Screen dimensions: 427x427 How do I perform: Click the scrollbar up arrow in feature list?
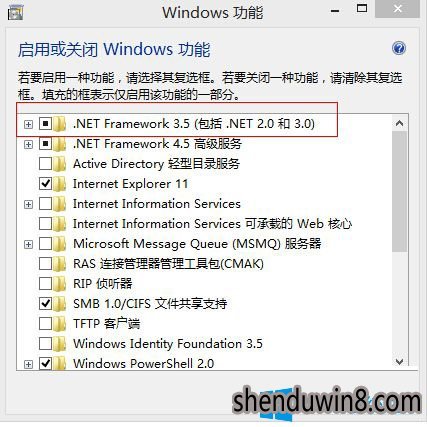coord(399,124)
